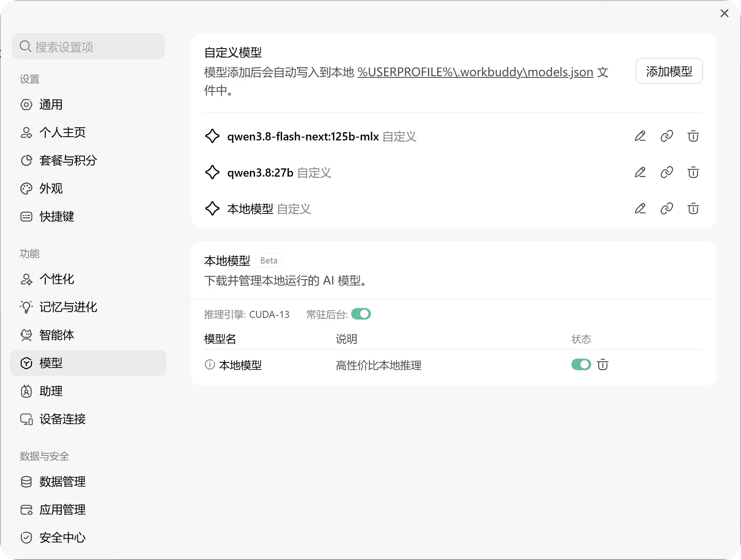Delete the 本地模型 custom model entry
Viewport: 741px width, 560px height.
693,209
